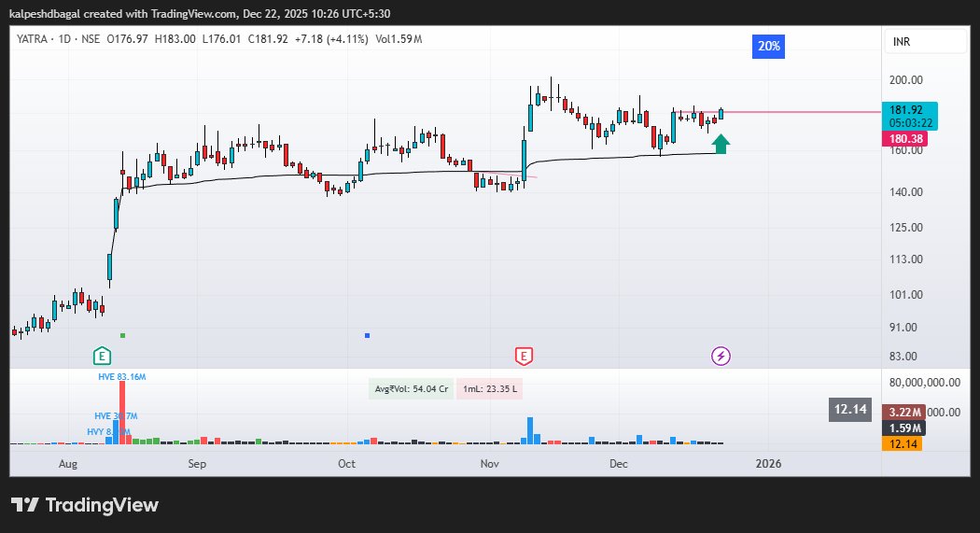Click the red earnings E icon in November
The image size is (980, 533).
[x=524, y=357]
